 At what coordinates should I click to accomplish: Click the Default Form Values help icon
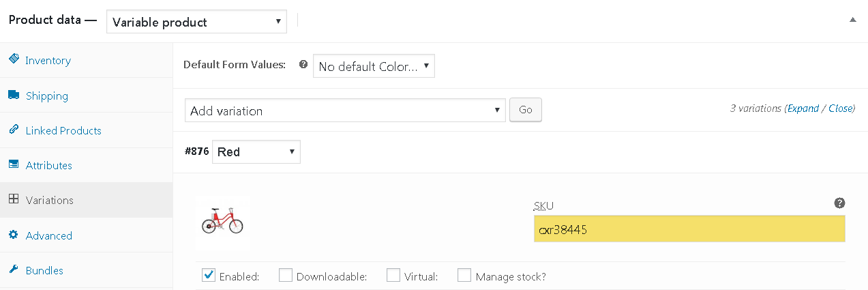tap(303, 65)
